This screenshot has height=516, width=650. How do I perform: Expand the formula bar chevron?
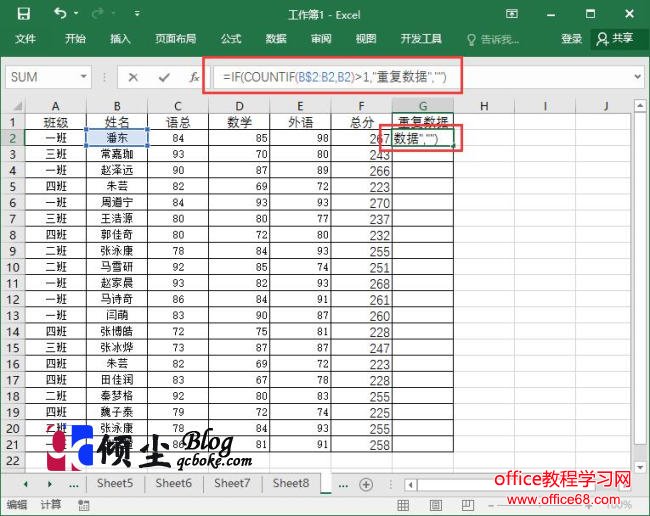pyautogui.click(x=638, y=77)
